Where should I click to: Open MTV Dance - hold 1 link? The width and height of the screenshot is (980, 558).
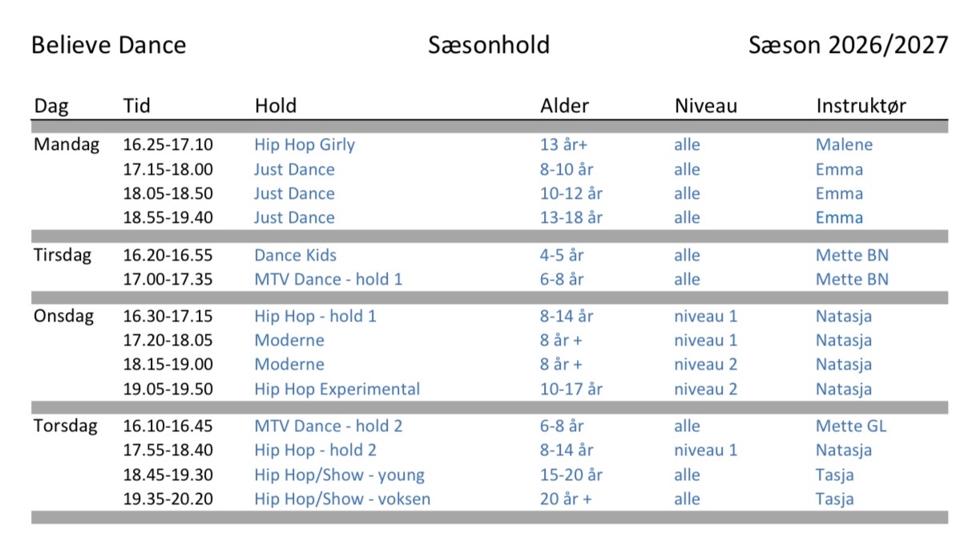[x=329, y=279]
